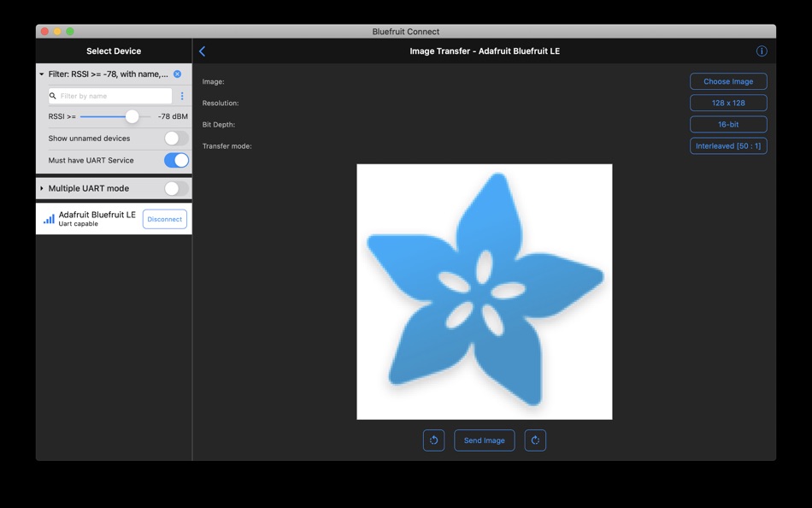Click the Uart capable subtitle
Image resolution: width=812 pixels, height=508 pixels.
pyautogui.click(x=78, y=224)
